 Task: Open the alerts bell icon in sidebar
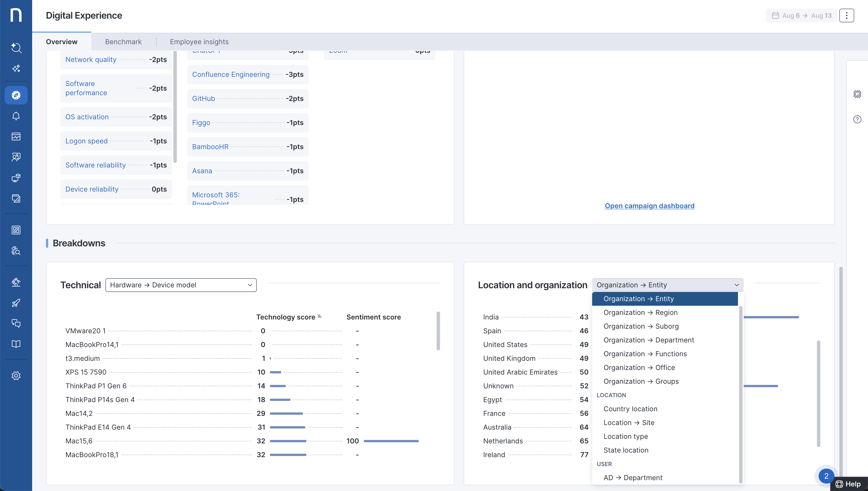point(16,116)
